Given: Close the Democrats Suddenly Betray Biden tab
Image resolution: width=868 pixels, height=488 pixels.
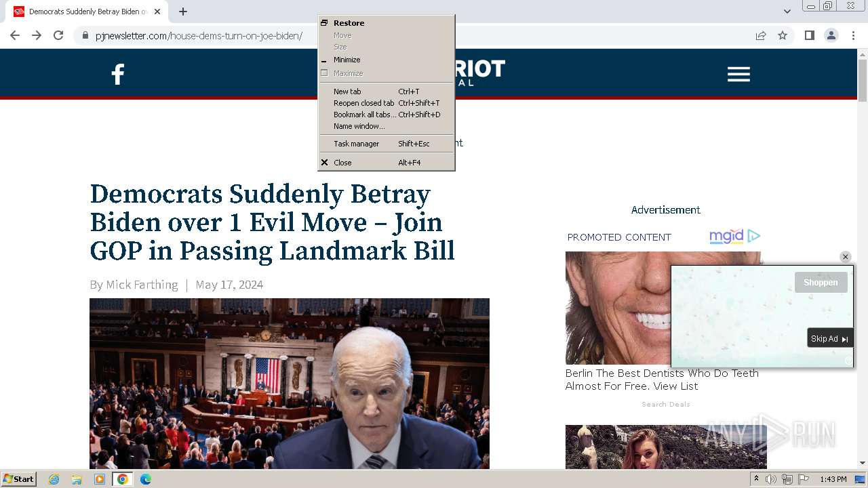Looking at the screenshot, I should point(157,12).
